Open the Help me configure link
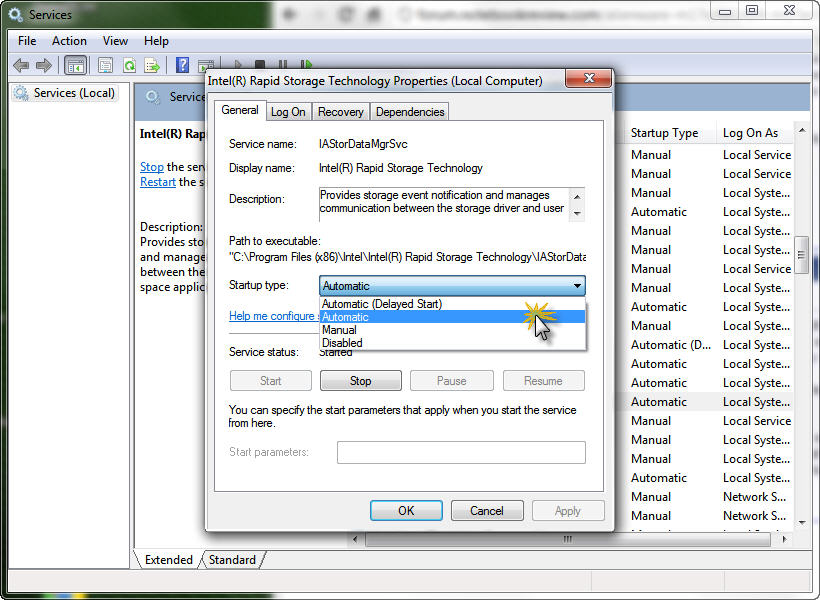Viewport: 820px width, 600px height. tap(274, 316)
